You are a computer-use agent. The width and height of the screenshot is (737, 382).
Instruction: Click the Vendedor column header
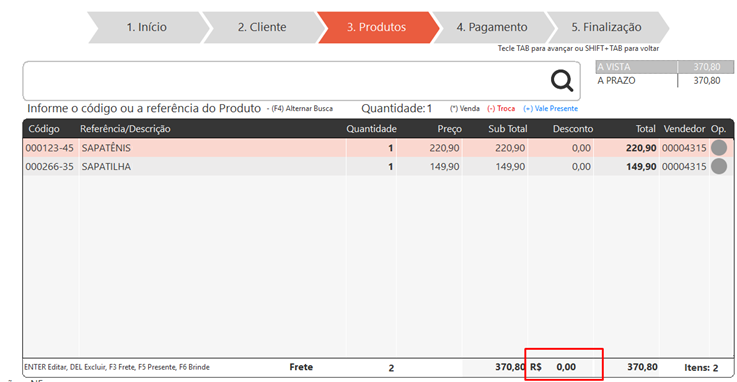coord(684,129)
